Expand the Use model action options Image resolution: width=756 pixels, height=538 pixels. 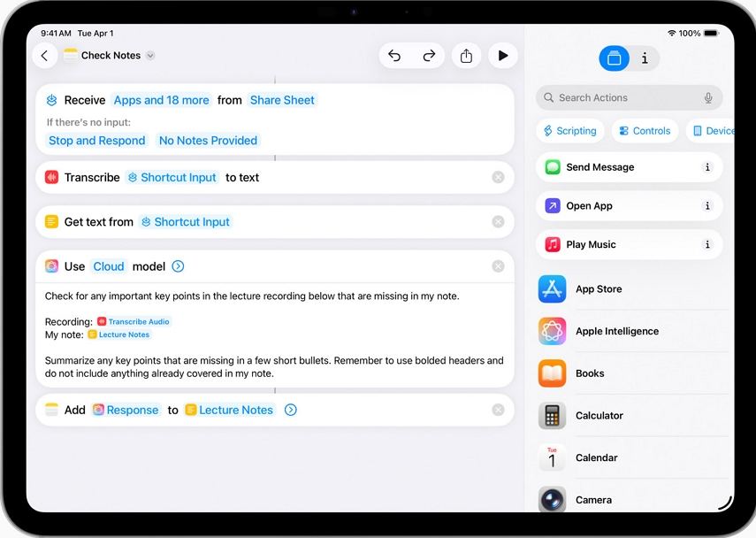point(178,266)
